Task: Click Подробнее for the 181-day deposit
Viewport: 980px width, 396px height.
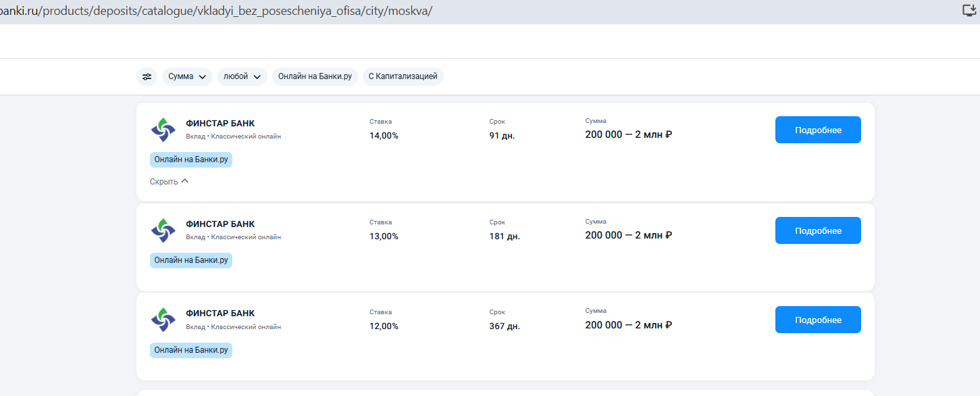Action: click(x=817, y=230)
